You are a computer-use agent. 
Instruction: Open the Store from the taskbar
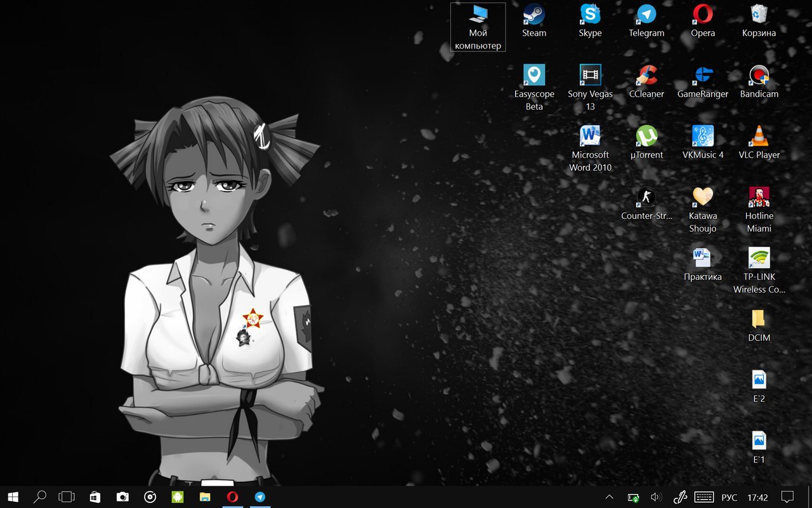[95, 497]
